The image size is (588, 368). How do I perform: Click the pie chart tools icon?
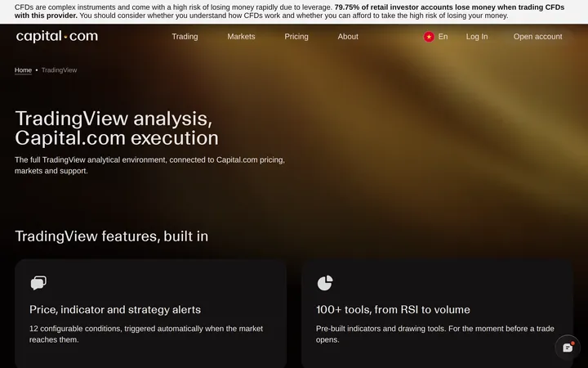[325, 283]
